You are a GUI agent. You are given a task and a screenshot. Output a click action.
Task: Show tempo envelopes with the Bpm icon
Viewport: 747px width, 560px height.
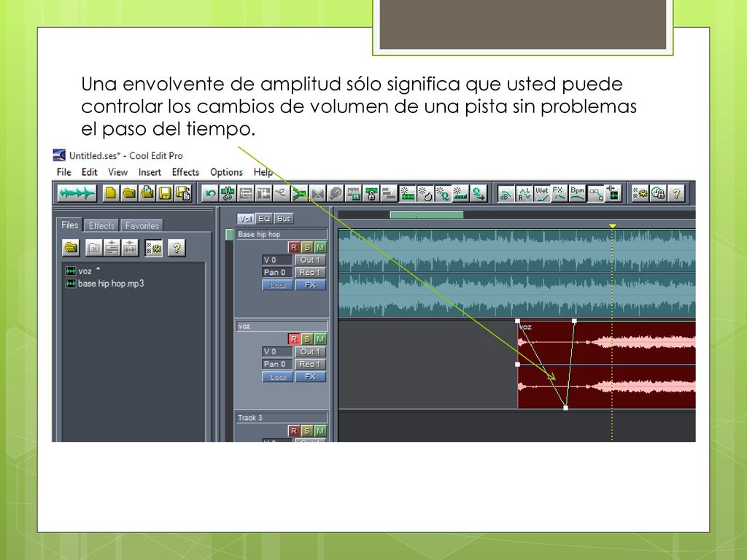(x=578, y=193)
